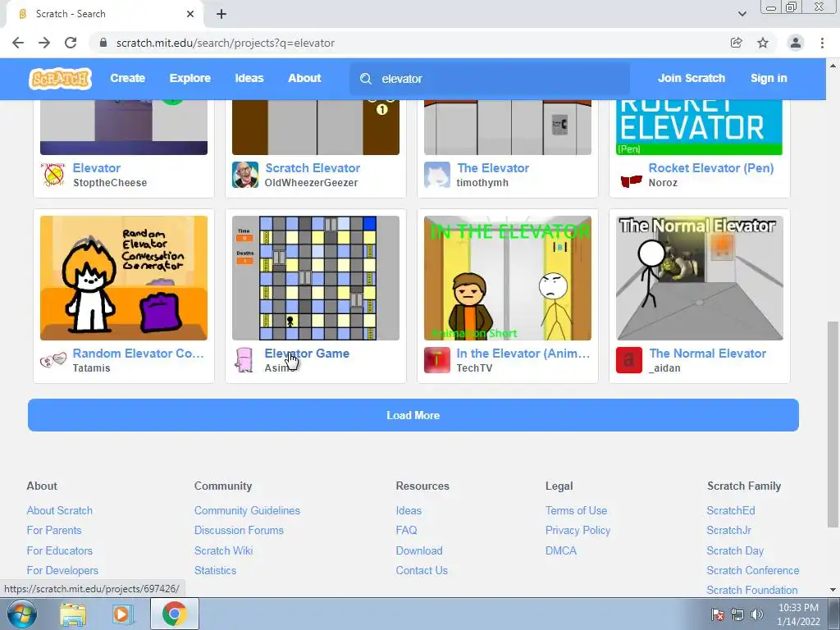
Task: Open the About menu item in navbar
Action: (x=304, y=78)
